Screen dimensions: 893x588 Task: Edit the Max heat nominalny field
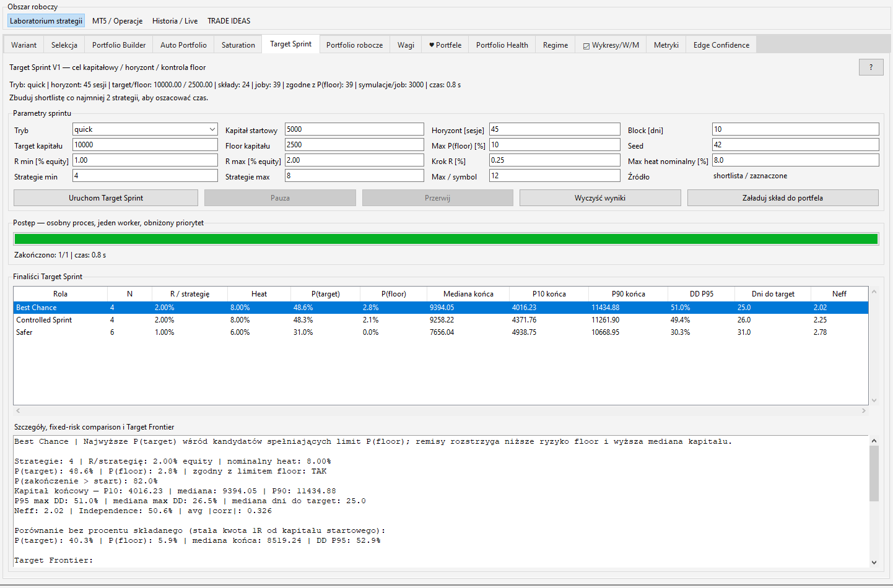point(796,160)
